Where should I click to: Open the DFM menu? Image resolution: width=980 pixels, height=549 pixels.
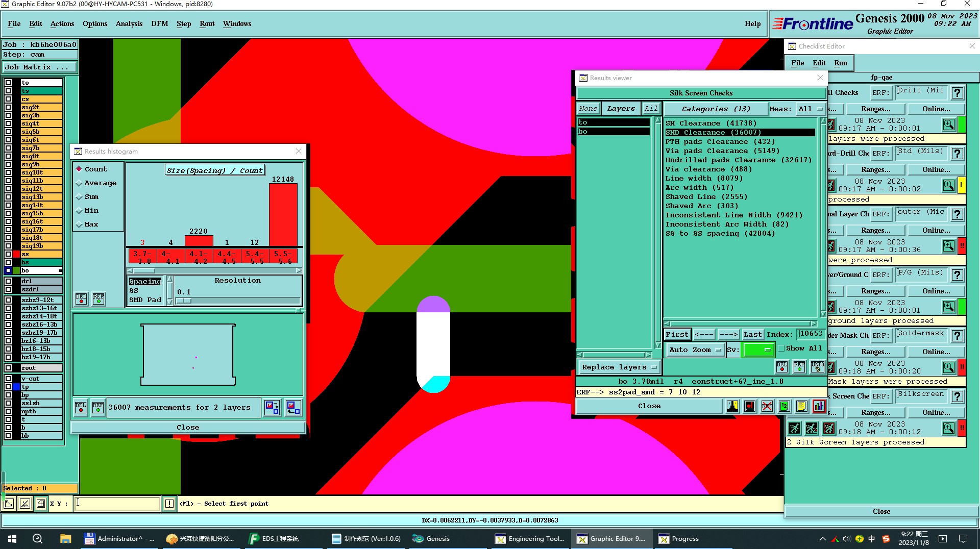160,23
